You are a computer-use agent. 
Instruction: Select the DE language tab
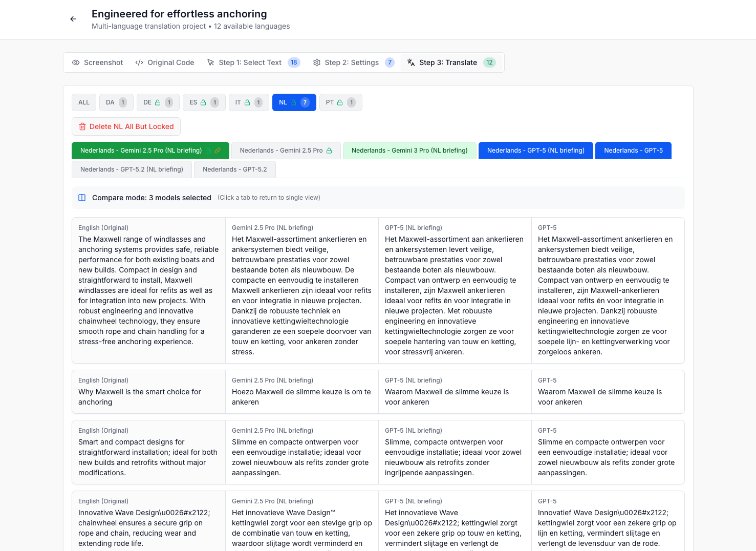158,102
